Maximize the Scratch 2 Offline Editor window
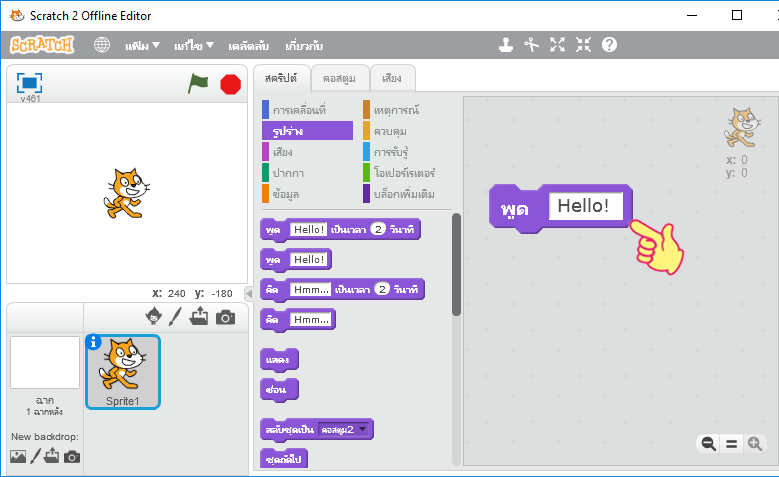Image resolution: width=779 pixels, height=477 pixels. point(737,15)
